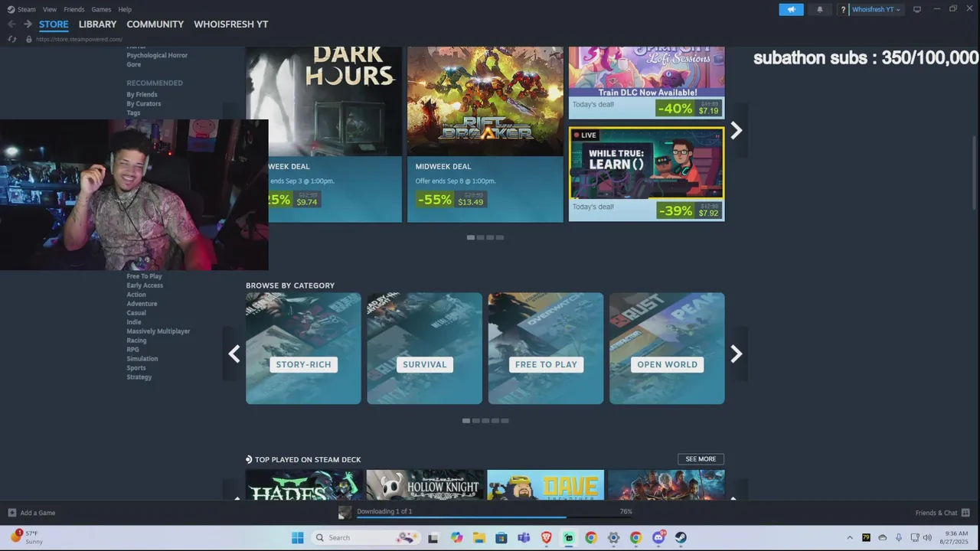Viewport: 980px width, 551px height.
Task: Browse the STORY-RICH category
Action: click(x=303, y=348)
